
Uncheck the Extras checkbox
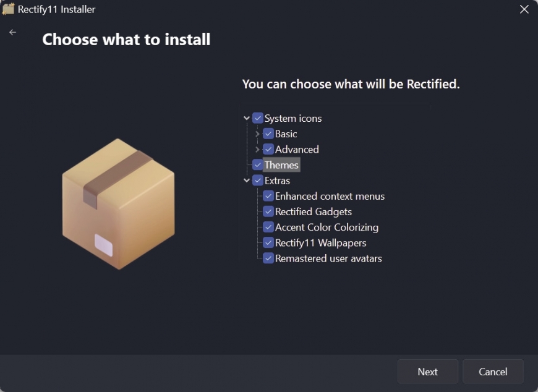coord(258,181)
